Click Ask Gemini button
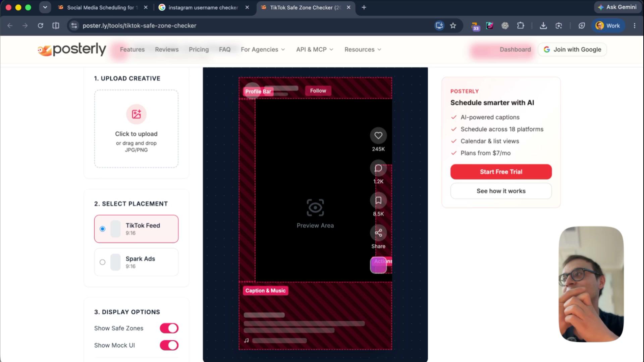Viewport: 644px width, 362px height. tap(617, 7)
